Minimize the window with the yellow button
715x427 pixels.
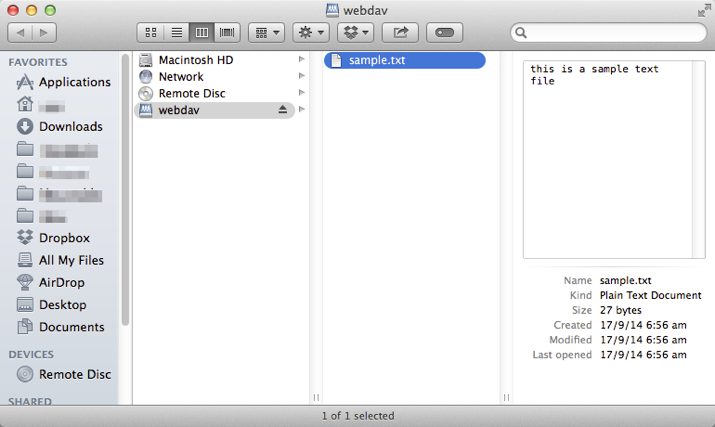point(31,10)
